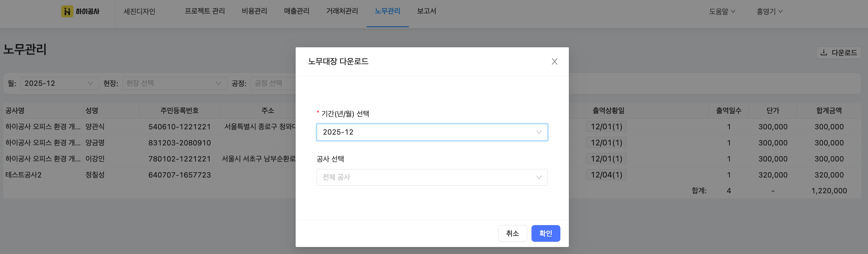The width and height of the screenshot is (868, 254).
Task: Open the 홍영기 user account menu
Action: click(769, 11)
